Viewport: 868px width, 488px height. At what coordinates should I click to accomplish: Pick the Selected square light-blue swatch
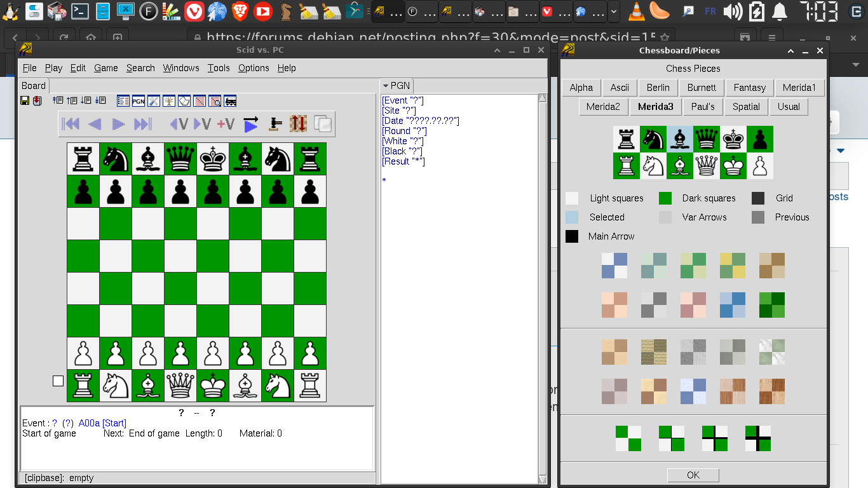[572, 217]
